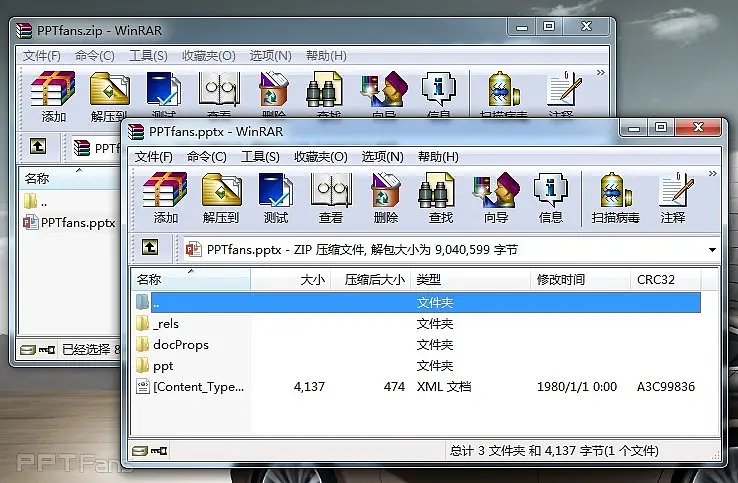Sort files by the 名称 column header
The height and width of the screenshot is (483, 738).
pyautogui.click(x=150, y=280)
